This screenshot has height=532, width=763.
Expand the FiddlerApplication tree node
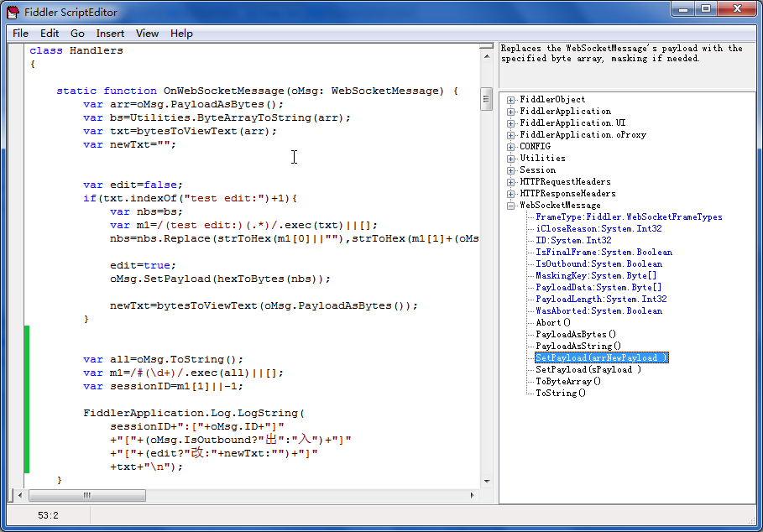(510, 112)
